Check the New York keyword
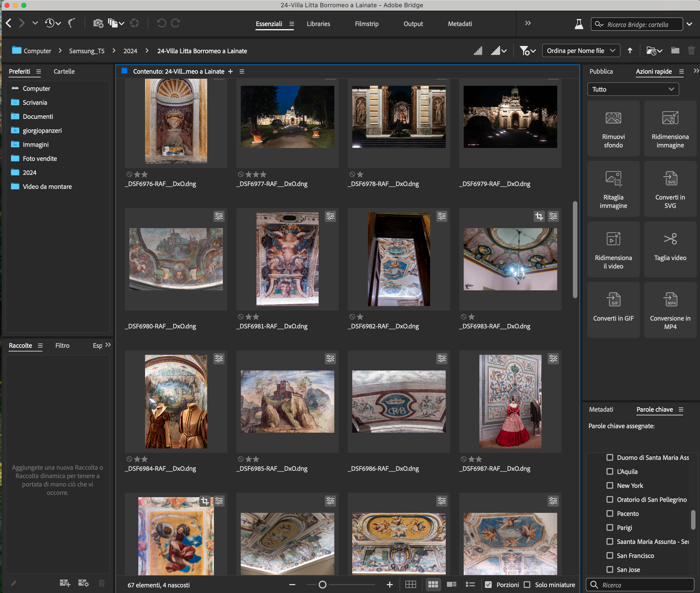The width and height of the screenshot is (700, 593). (x=610, y=485)
